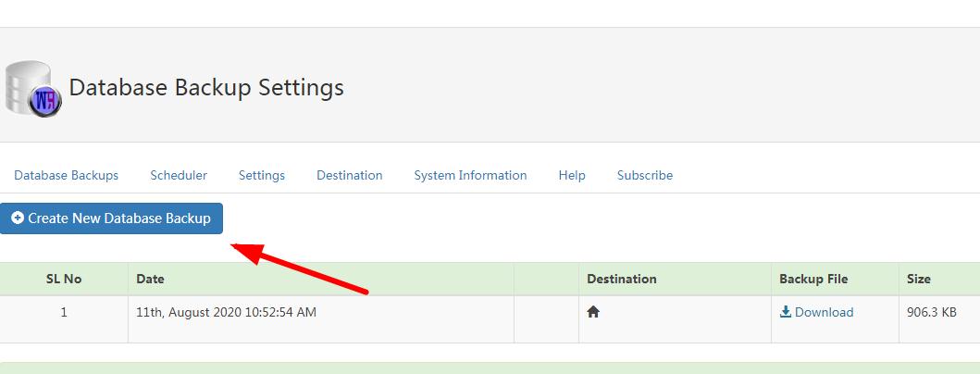980x374 pixels.
Task: Click serial number 1 in first row
Action: (64, 312)
